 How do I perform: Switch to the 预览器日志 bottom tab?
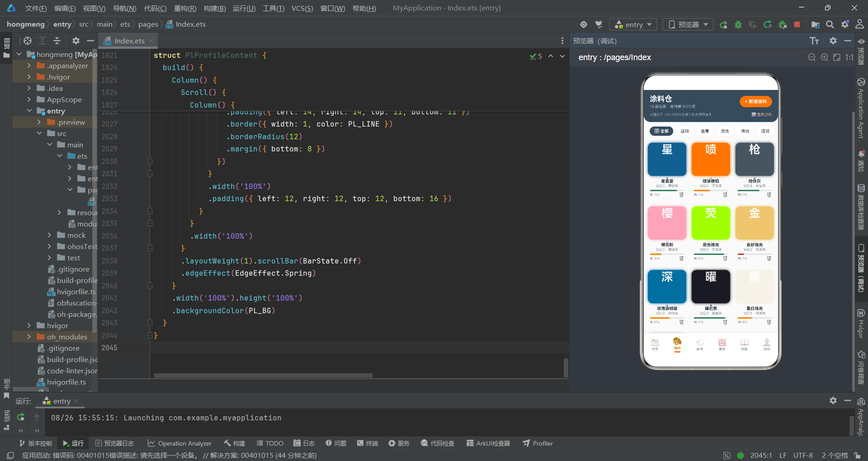tap(114, 443)
